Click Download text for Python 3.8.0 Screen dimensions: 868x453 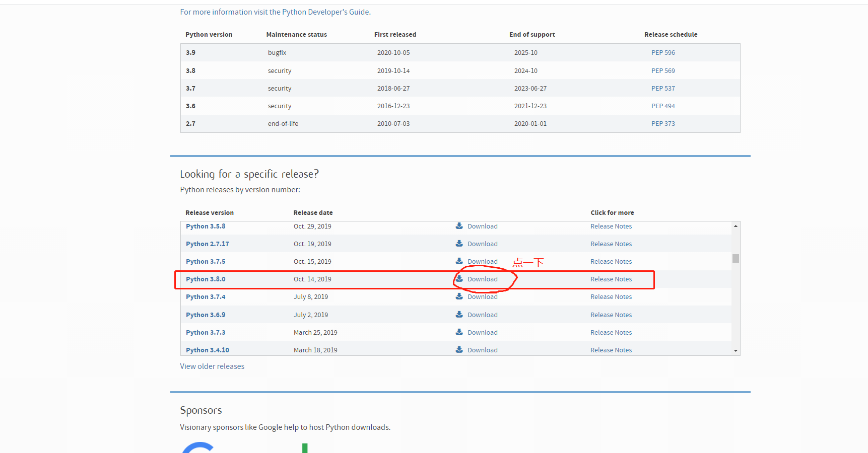(483, 279)
